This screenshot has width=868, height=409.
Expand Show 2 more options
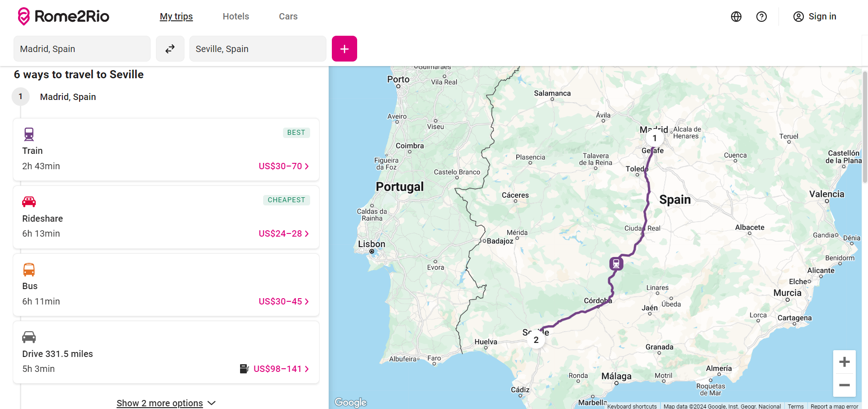click(x=166, y=403)
